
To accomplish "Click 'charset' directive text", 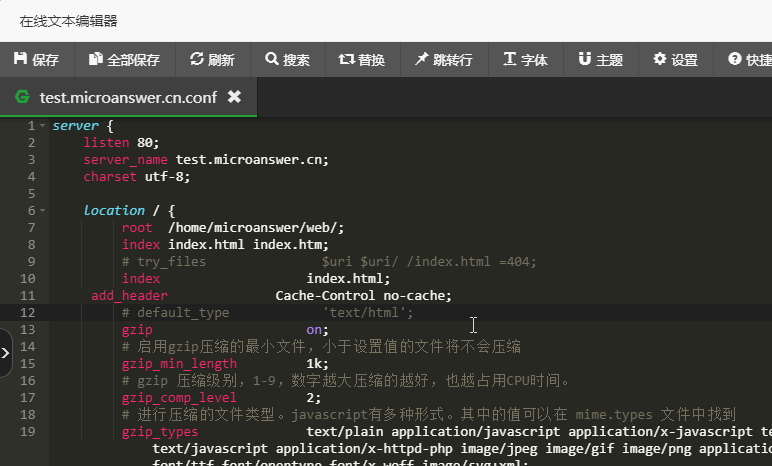I will [x=110, y=177].
